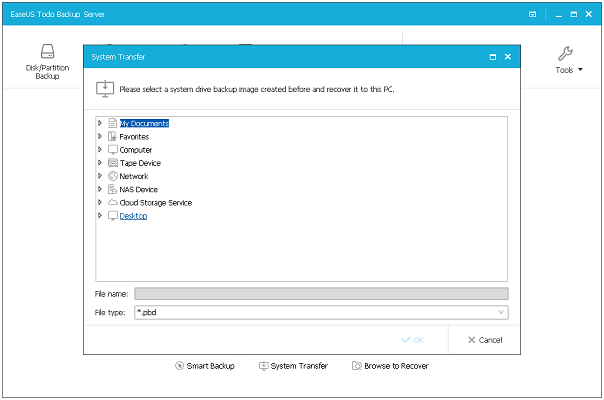Close the EaseUS Todo Backup window
604x400 pixels.
click(589, 14)
